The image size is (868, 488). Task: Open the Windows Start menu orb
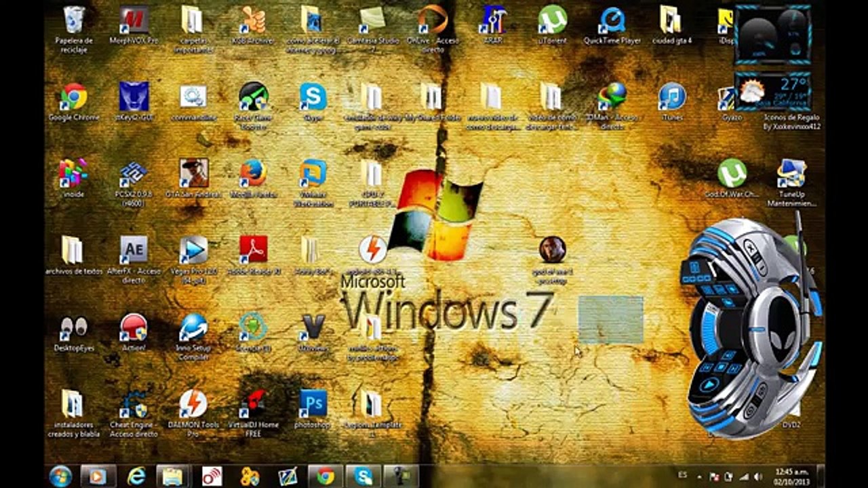[x=61, y=476]
